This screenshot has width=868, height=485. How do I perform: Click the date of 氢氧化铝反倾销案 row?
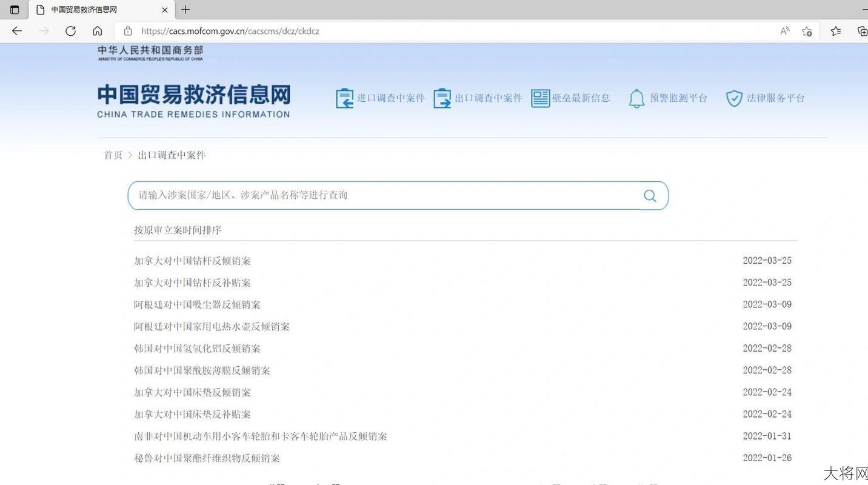[767, 348]
